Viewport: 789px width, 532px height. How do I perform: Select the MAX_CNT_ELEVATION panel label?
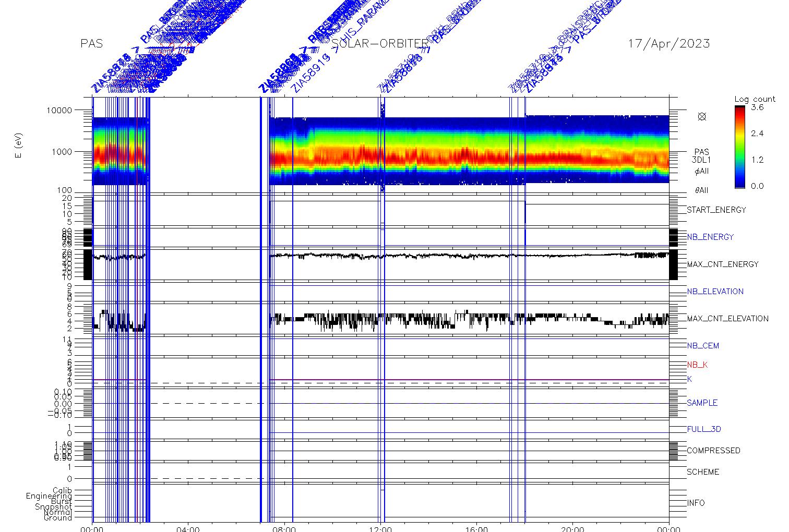tap(727, 319)
